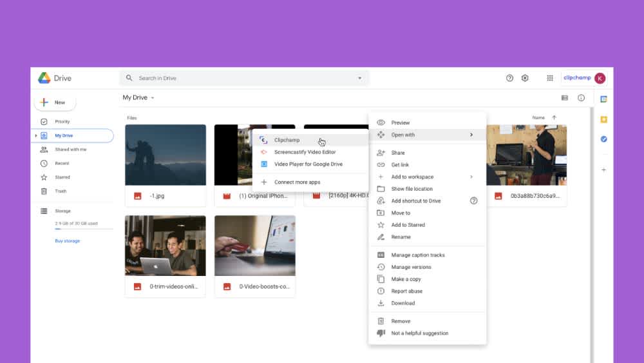Screen dimensions: 644x363
Task: Click the file list vertical scrollbar
Action: tap(591, 234)
